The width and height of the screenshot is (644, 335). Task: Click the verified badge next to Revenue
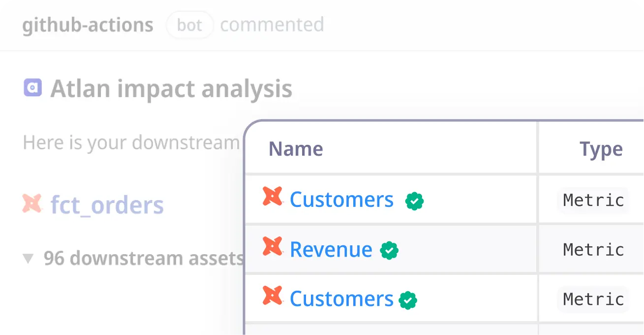click(389, 251)
